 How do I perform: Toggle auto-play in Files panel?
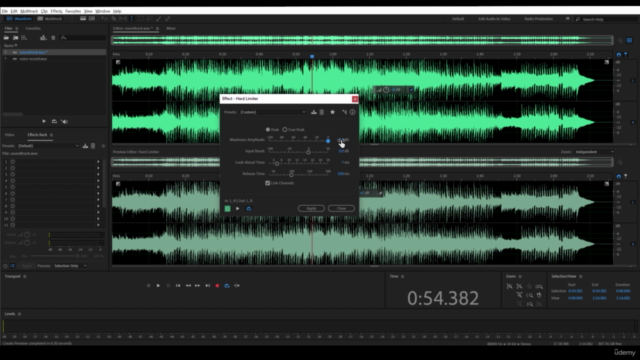[x=64, y=121]
